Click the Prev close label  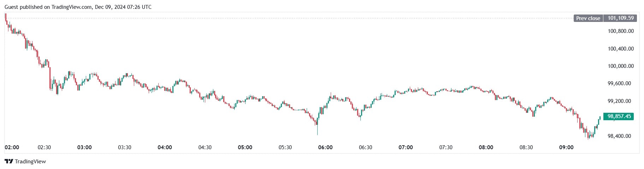coord(588,18)
